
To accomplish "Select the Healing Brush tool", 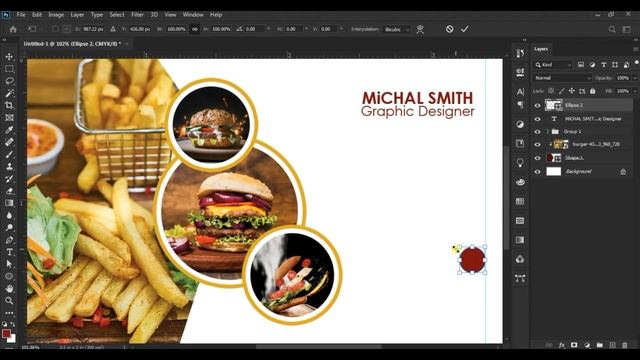I will pos(9,142).
